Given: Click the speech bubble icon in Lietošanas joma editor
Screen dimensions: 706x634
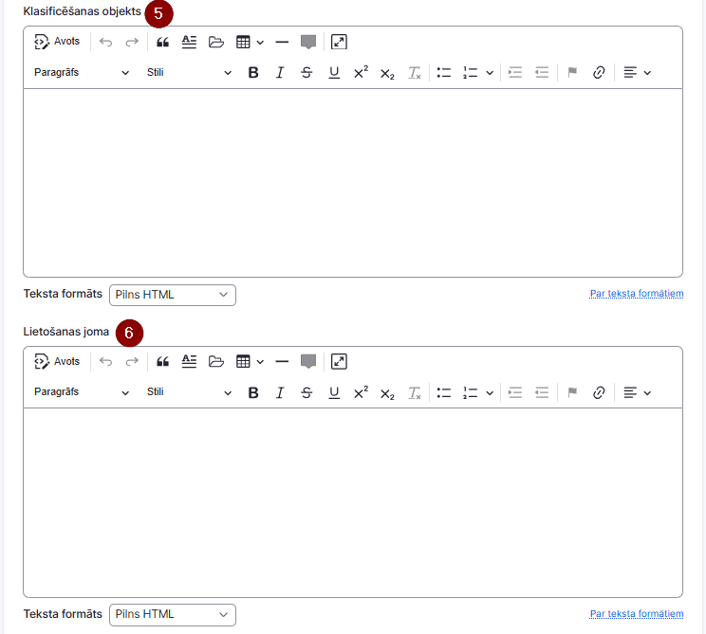Looking at the screenshot, I should point(308,362).
